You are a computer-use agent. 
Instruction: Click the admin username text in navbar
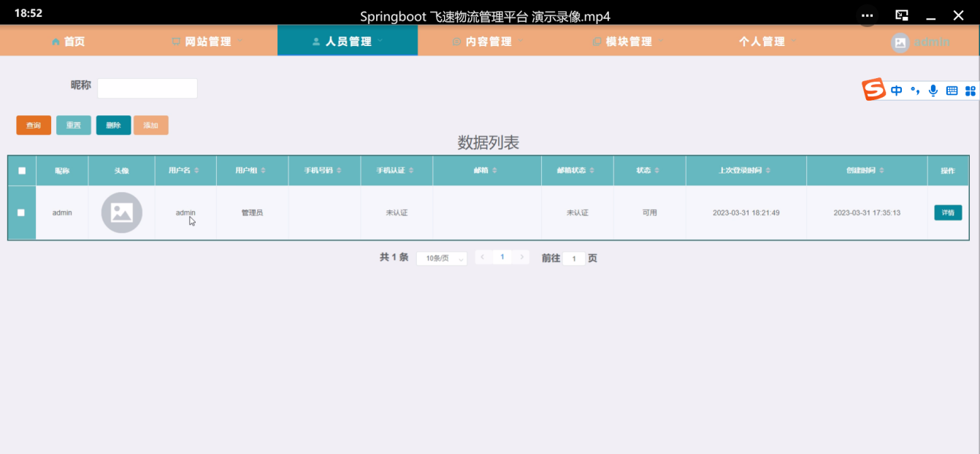click(x=932, y=42)
